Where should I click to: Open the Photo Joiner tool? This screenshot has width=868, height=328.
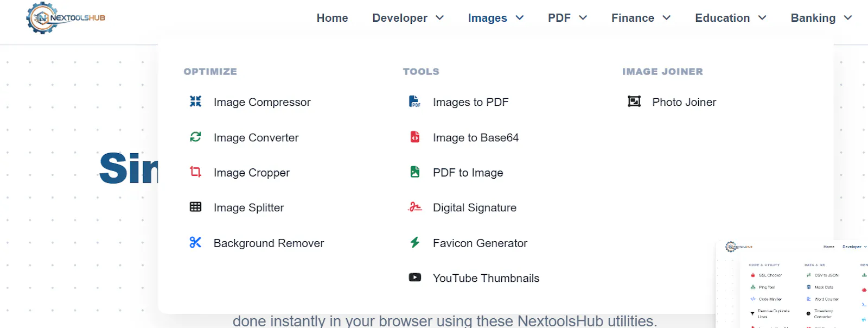click(x=684, y=102)
